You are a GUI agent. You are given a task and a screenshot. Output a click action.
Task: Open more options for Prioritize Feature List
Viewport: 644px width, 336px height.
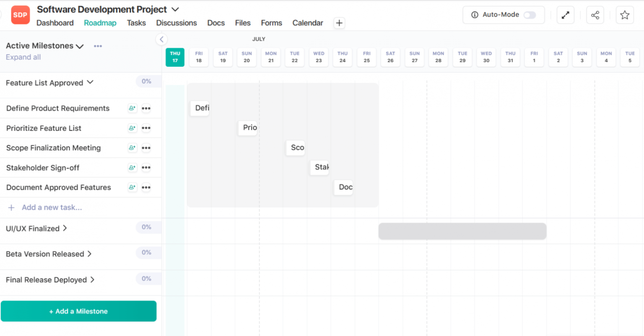[x=146, y=128]
